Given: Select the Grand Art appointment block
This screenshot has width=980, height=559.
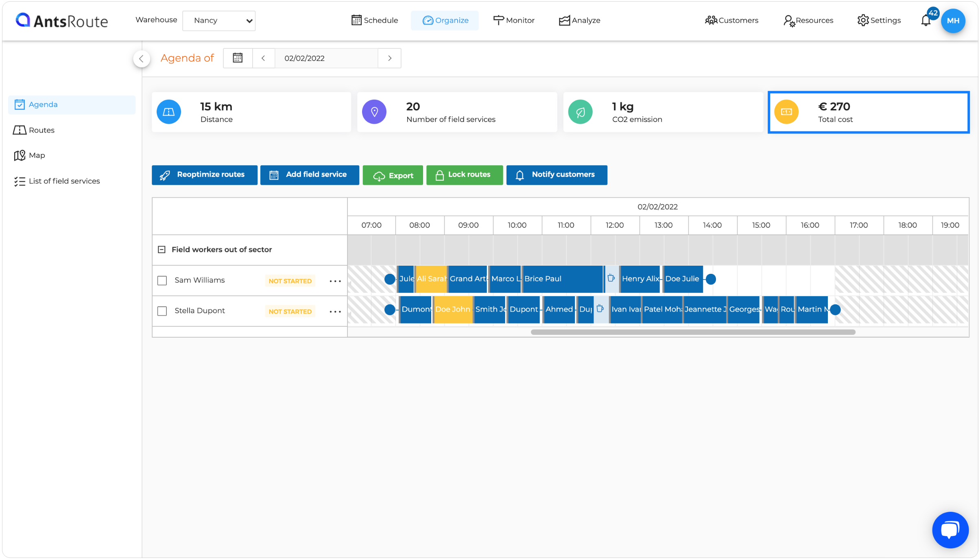Looking at the screenshot, I should pos(468,279).
